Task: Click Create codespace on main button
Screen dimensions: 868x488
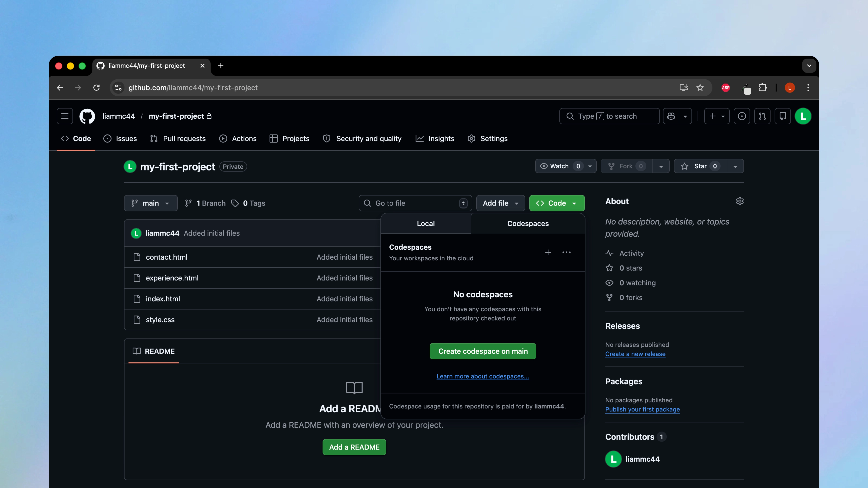Action: [482, 351]
